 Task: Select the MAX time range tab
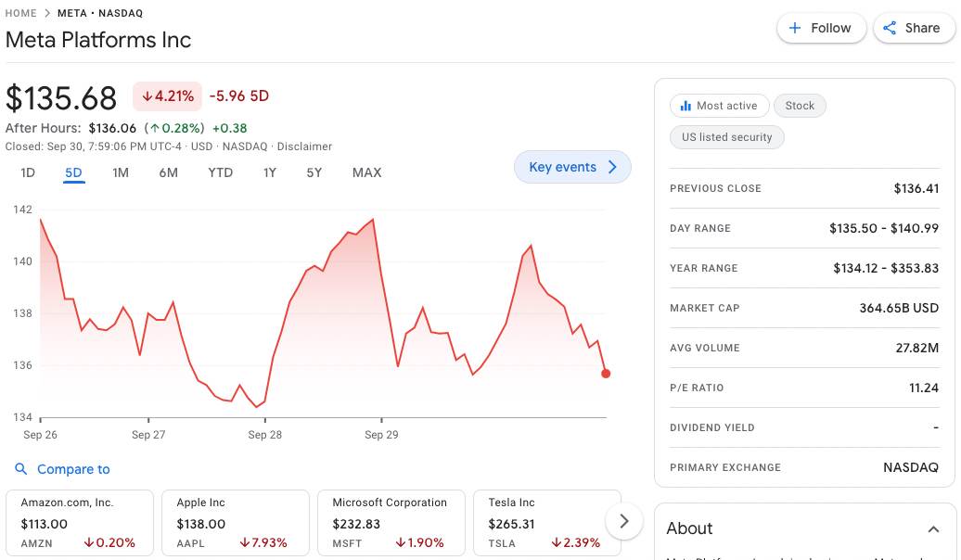pos(366,172)
